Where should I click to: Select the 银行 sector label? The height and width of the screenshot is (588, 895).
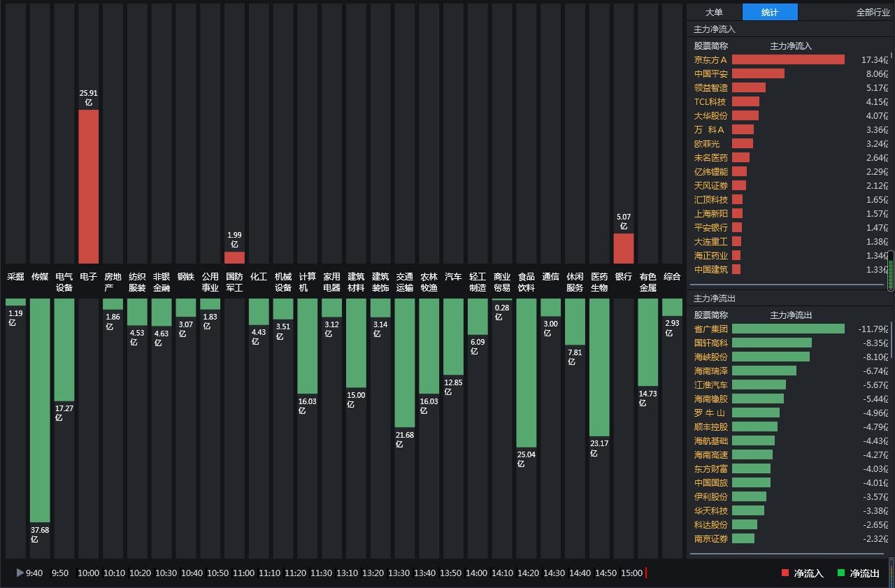pyautogui.click(x=623, y=277)
